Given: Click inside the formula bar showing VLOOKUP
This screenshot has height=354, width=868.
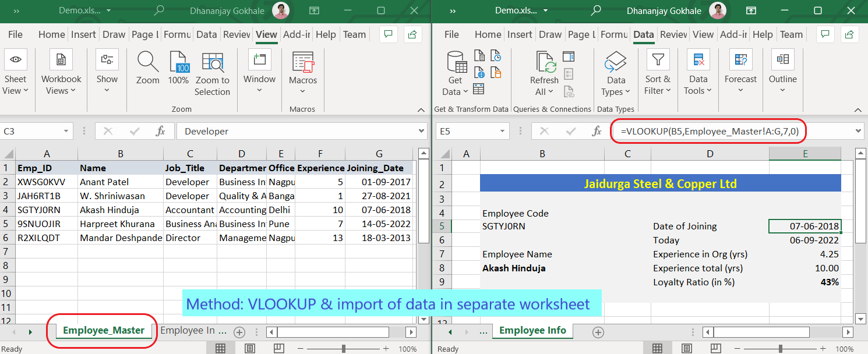Looking at the screenshot, I should (708, 131).
